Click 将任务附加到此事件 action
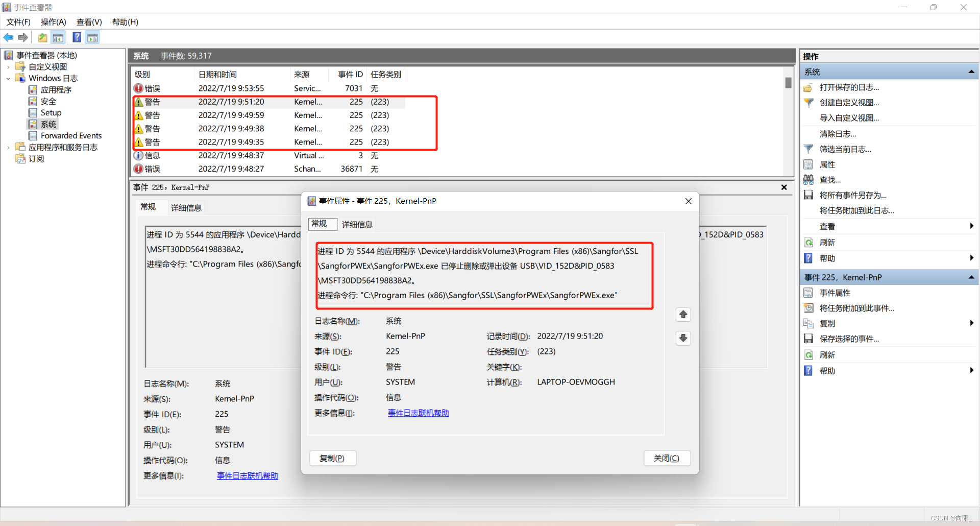The image size is (980, 526). point(856,308)
